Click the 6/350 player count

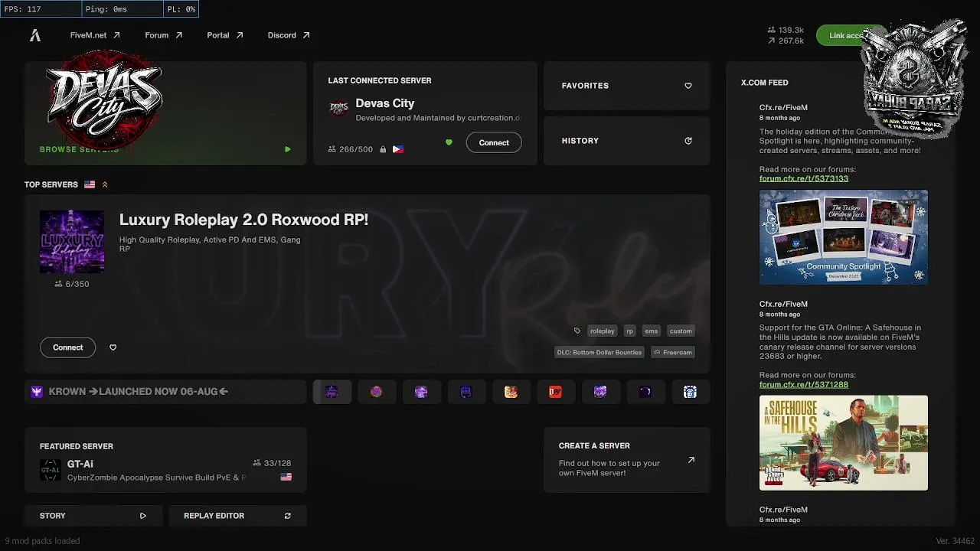pyautogui.click(x=72, y=284)
